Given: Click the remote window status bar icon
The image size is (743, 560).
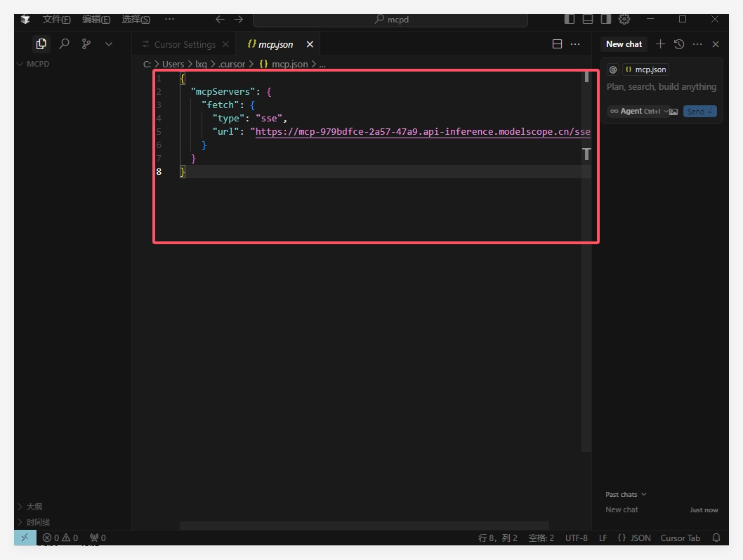Looking at the screenshot, I should pyautogui.click(x=25, y=538).
